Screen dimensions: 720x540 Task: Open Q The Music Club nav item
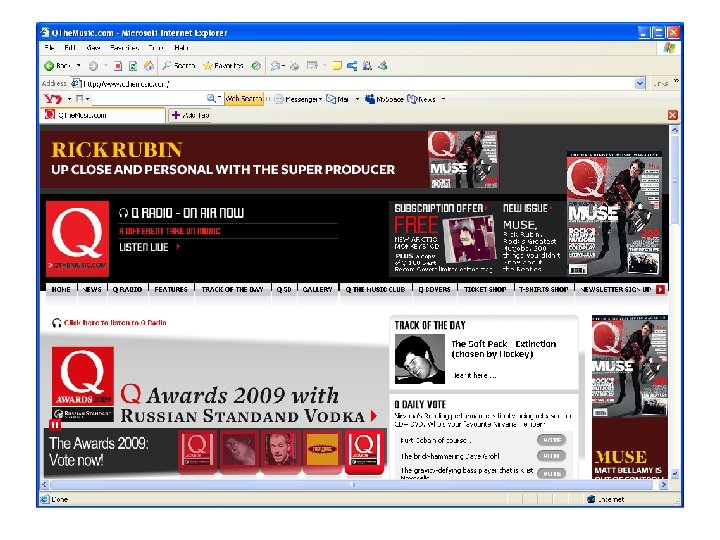point(375,290)
